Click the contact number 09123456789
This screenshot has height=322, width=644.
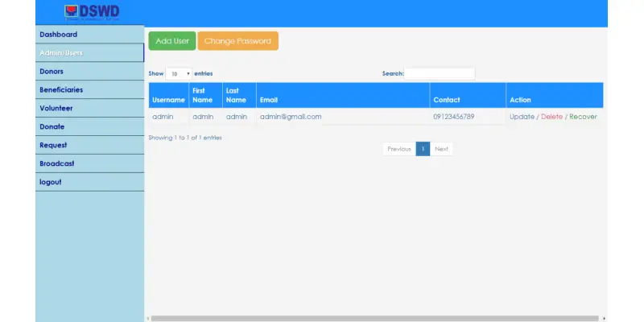coord(454,117)
